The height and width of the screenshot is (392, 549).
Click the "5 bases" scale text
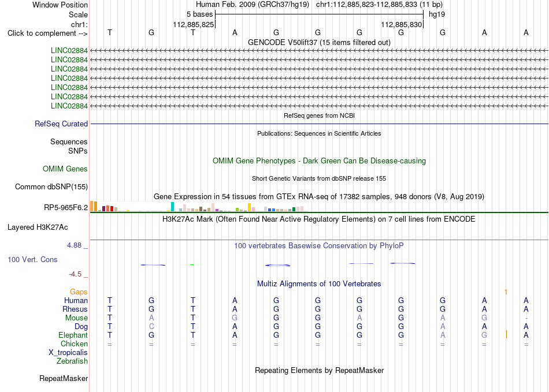click(x=199, y=14)
